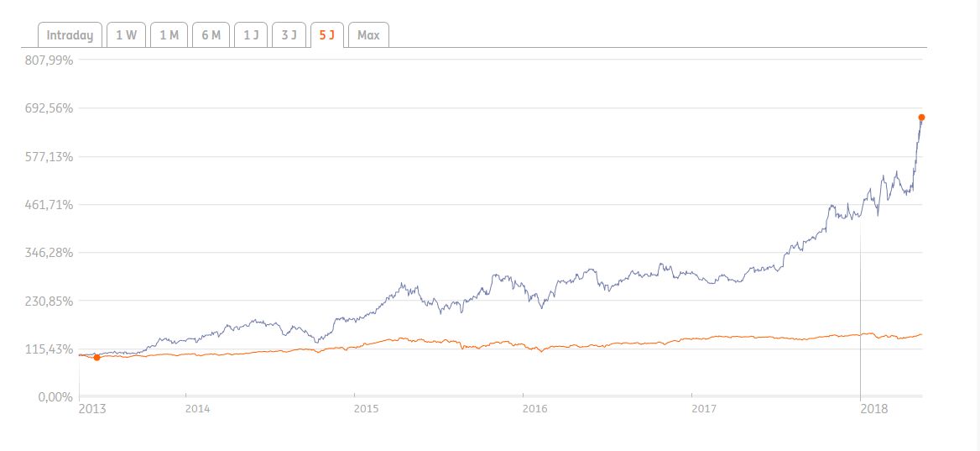This screenshot has width=980, height=451.
Task: Click the 2015 year label
Action: (366, 409)
